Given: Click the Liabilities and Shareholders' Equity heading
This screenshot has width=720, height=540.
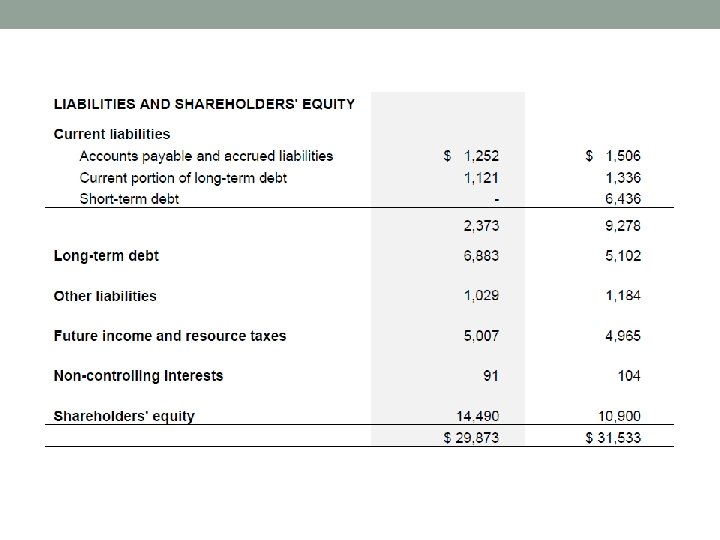Looking at the screenshot, I should (x=204, y=102).
